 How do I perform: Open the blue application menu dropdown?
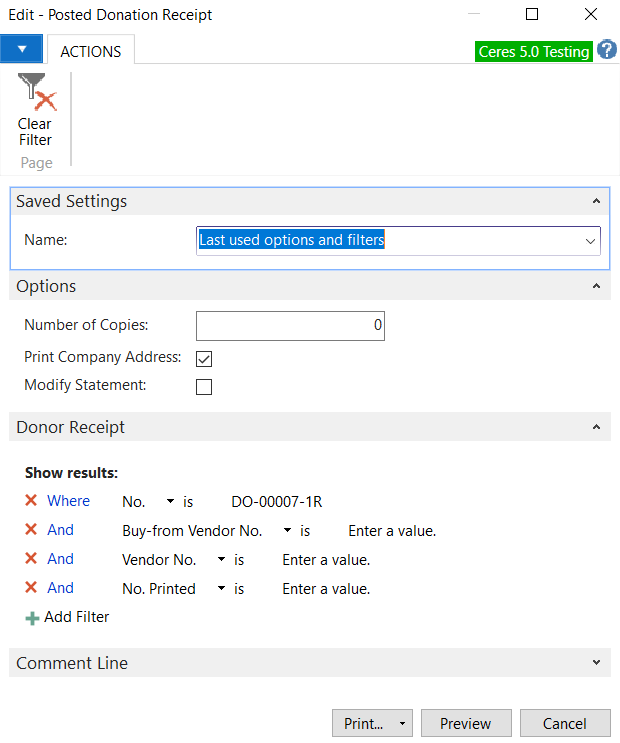tap(21, 49)
